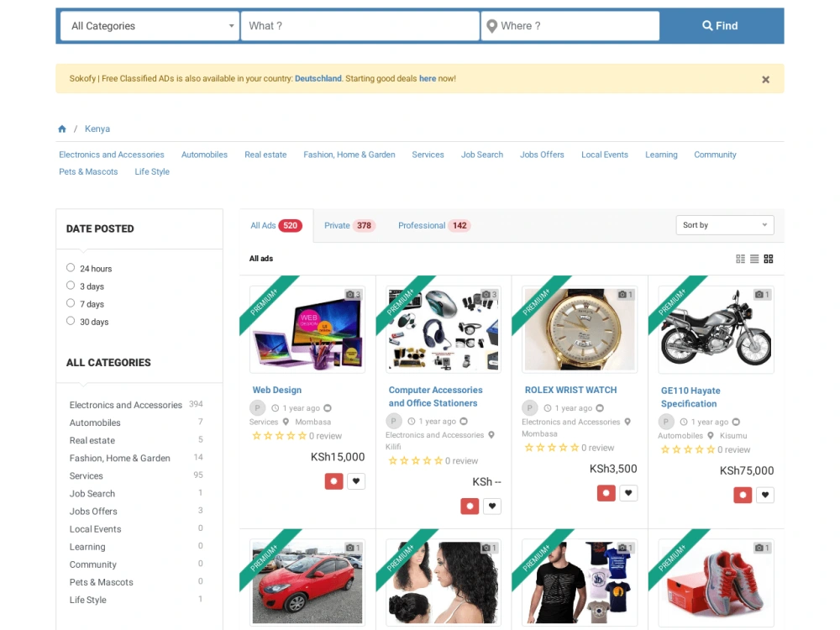Screen dimensions: 840x630
Task: Switch to the All Ads tab
Action: coord(276,225)
